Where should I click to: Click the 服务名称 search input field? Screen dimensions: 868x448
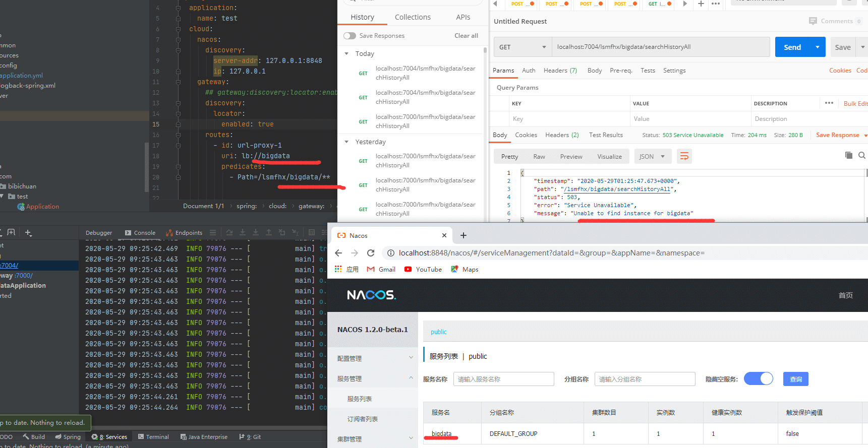(503, 379)
